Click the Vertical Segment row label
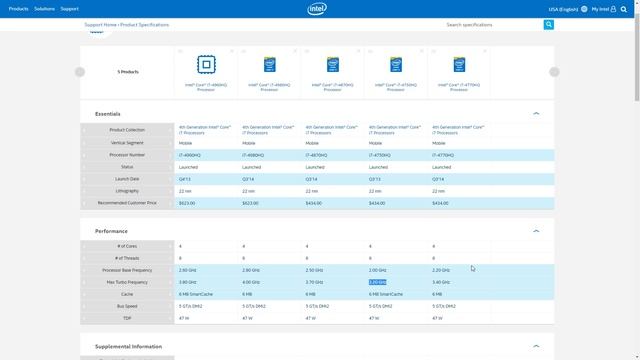The image size is (640, 360). (127, 143)
